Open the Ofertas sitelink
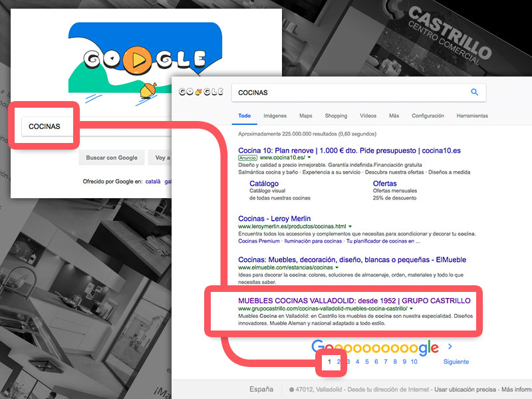 click(385, 184)
